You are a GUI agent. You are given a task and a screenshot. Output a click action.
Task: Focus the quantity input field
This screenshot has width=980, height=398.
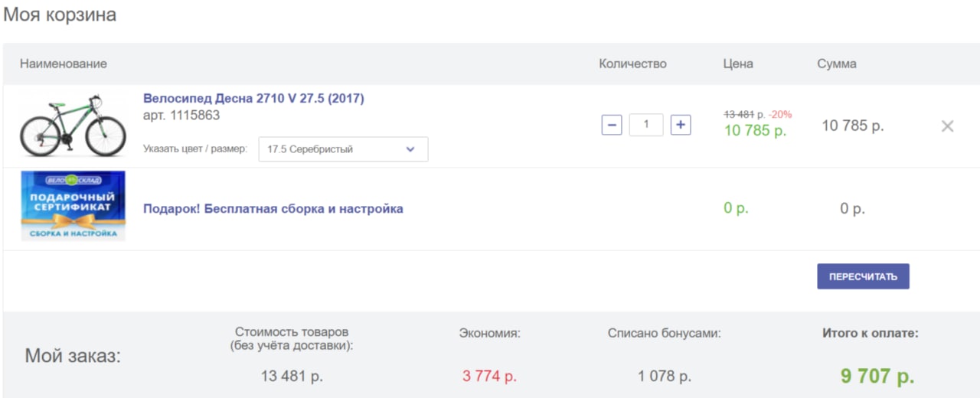tap(646, 125)
